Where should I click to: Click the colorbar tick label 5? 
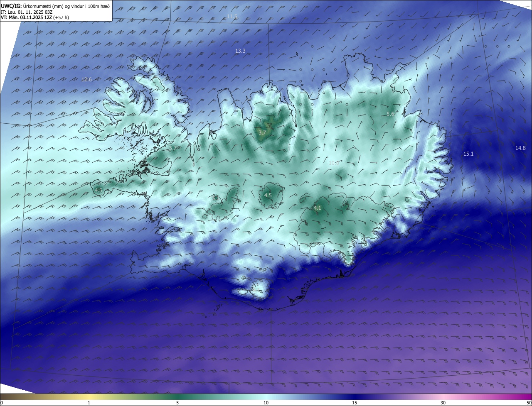(177, 403)
